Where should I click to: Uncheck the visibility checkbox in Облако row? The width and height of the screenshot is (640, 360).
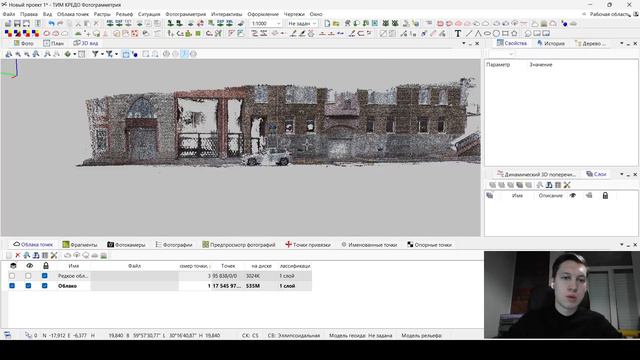tap(28, 286)
